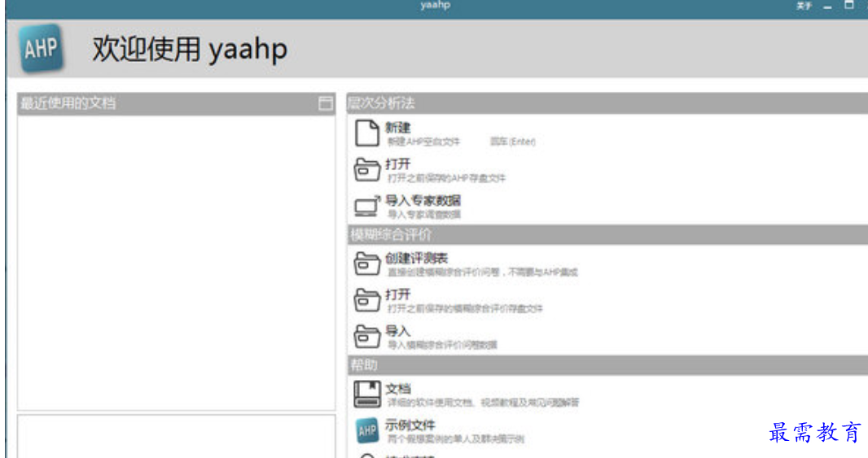Click the 帮助 section header
Viewport: 868px width, 458px height.
click(x=607, y=365)
